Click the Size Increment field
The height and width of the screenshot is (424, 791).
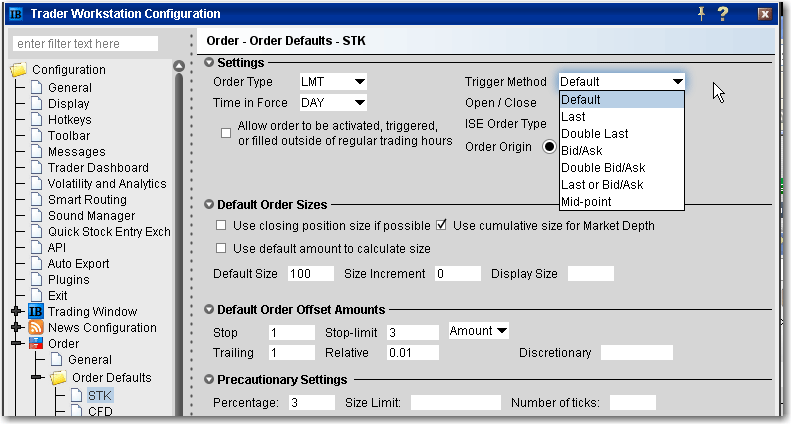point(458,274)
